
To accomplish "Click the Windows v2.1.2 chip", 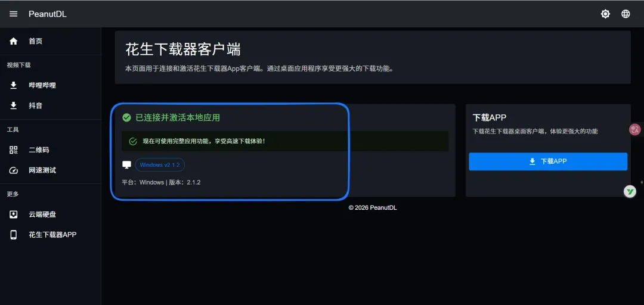I will [160, 164].
